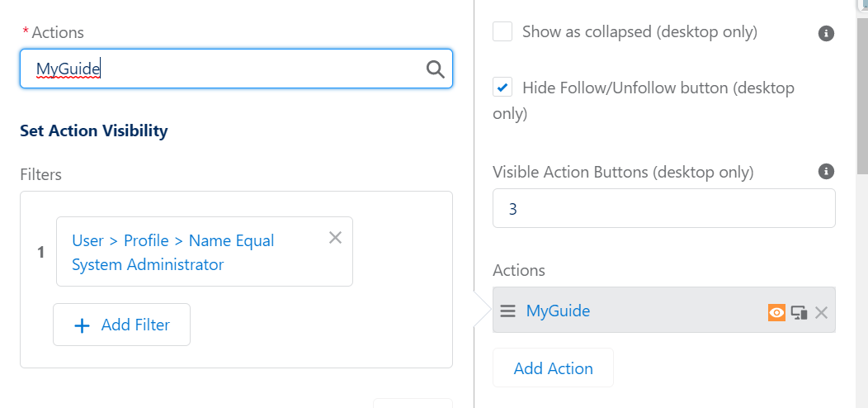The image size is (868, 408).
Task: Click the MyGuide row reorder handle
Action: [x=507, y=311]
